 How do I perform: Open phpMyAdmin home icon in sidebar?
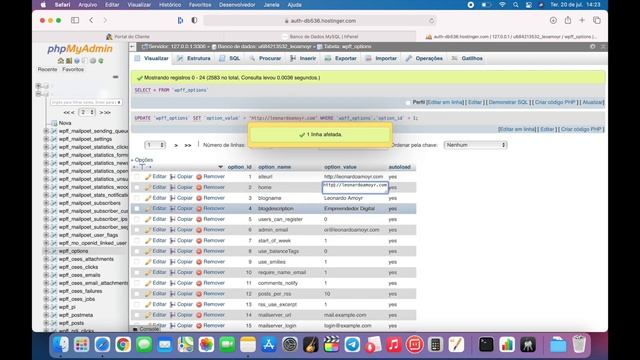point(61,61)
